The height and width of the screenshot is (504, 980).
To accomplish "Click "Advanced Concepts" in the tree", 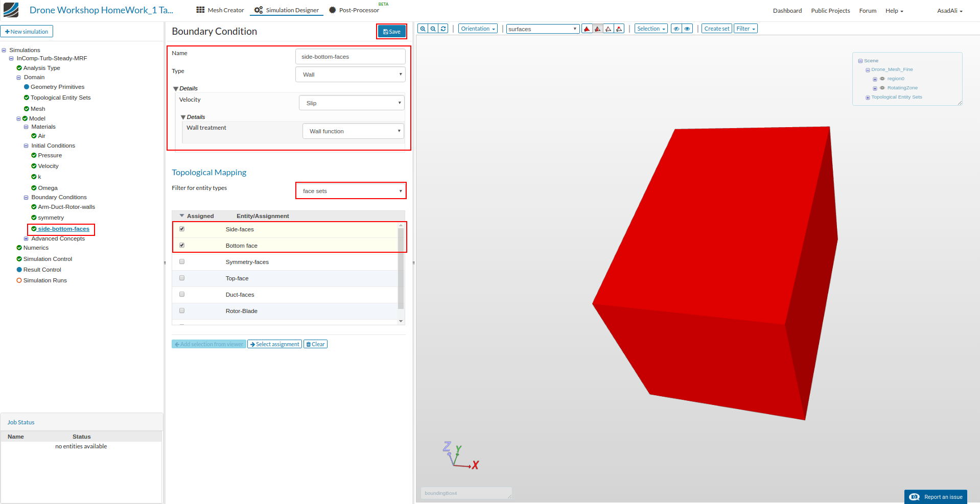I will (58, 238).
